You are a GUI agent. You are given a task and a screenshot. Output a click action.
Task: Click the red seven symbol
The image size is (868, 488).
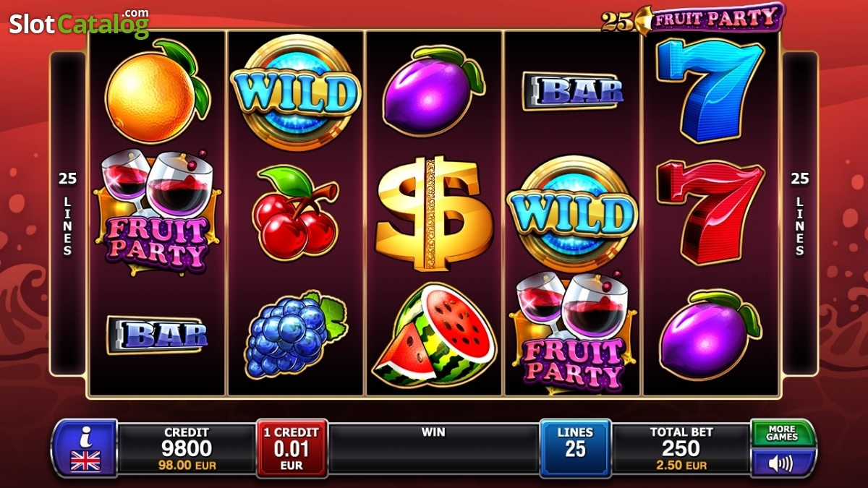click(x=710, y=213)
